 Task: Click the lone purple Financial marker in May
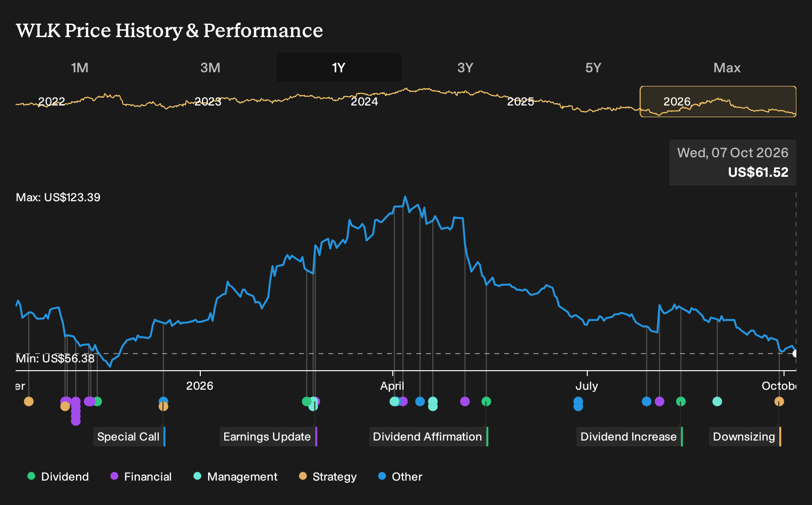[465, 401]
